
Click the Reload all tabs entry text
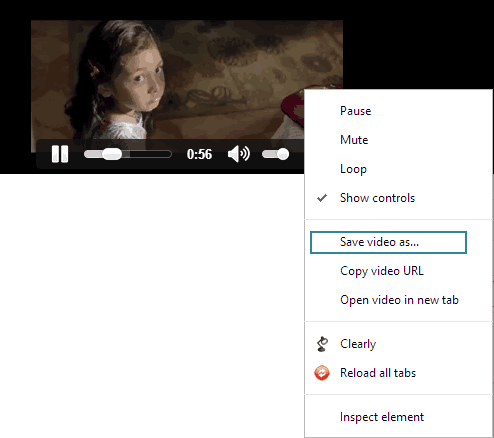click(x=378, y=373)
